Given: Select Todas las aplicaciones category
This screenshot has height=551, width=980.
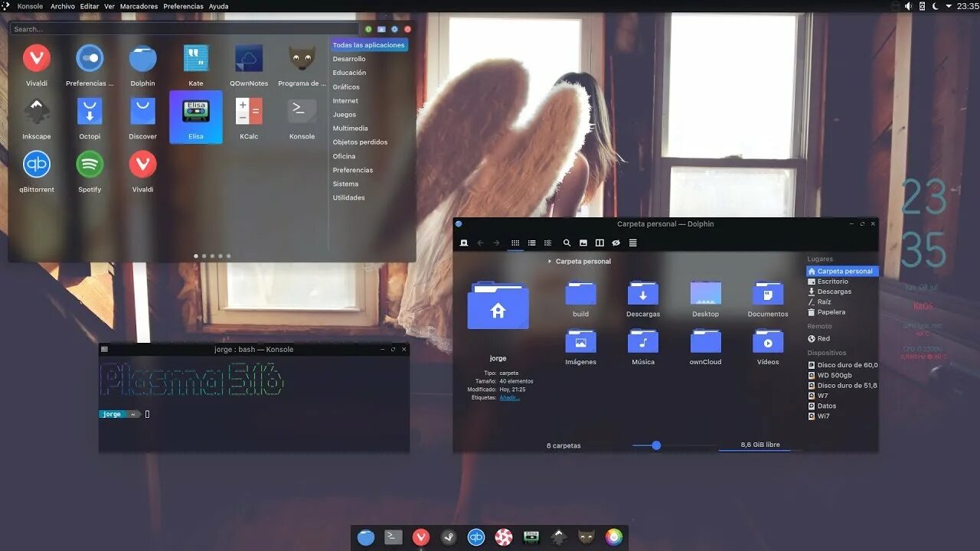Looking at the screenshot, I should (369, 45).
